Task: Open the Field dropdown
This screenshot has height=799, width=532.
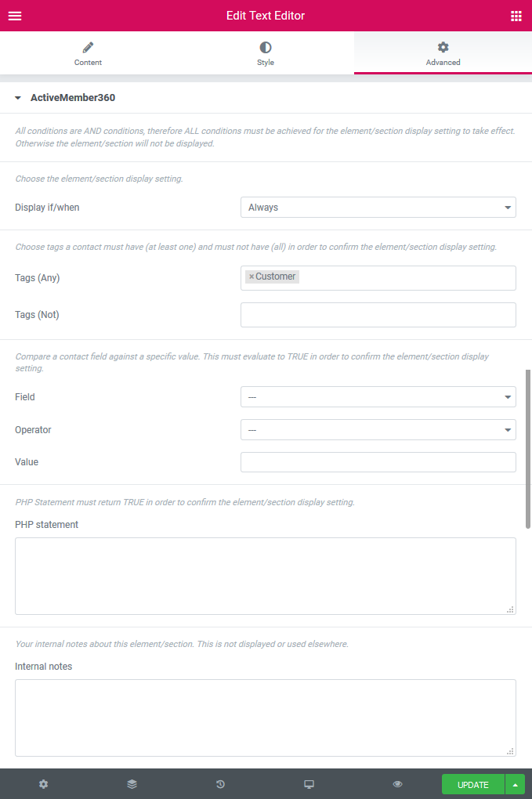Action: [378, 396]
